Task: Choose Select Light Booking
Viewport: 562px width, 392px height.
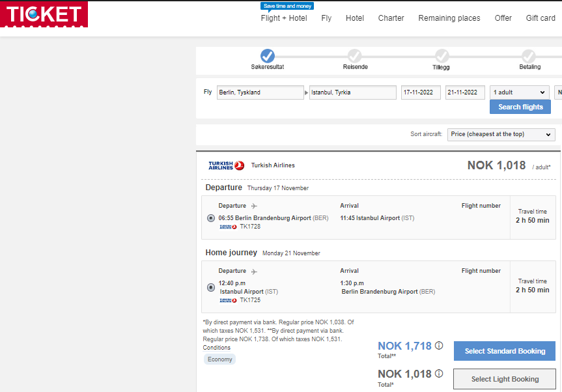Action: tap(505, 379)
